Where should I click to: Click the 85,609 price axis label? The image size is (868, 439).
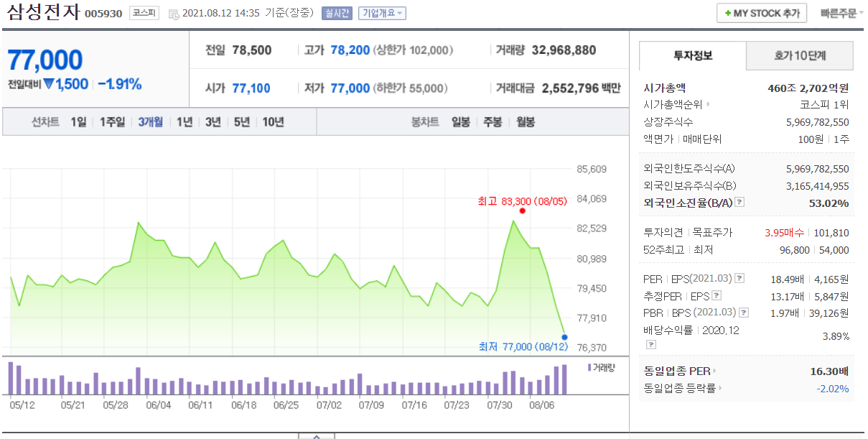point(592,170)
